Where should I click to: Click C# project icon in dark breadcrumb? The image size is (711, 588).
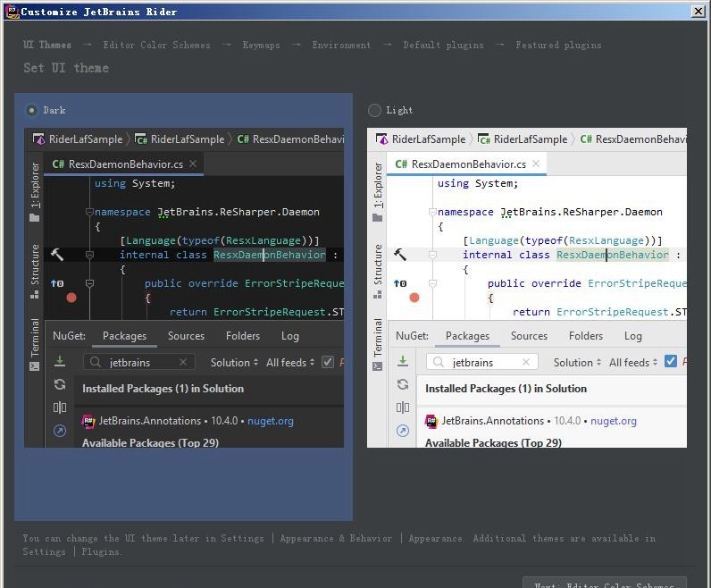pyautogui.click(x=141, y=139)
